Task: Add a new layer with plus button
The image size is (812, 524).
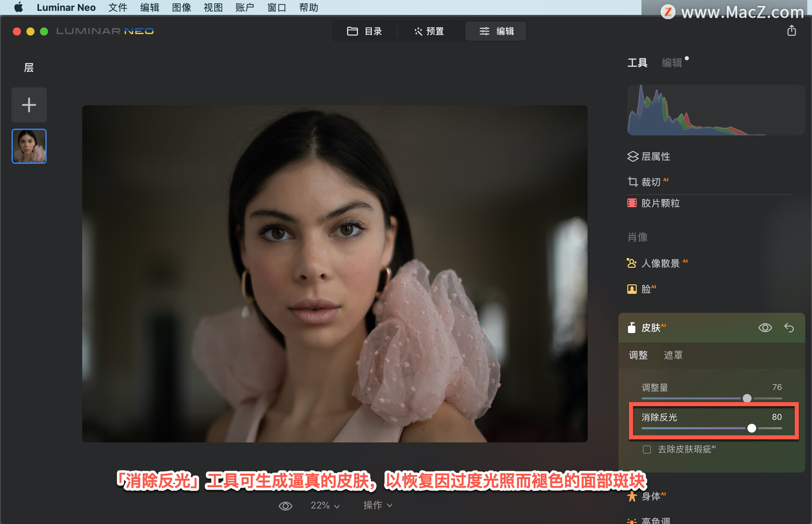Action: [29, 105]
